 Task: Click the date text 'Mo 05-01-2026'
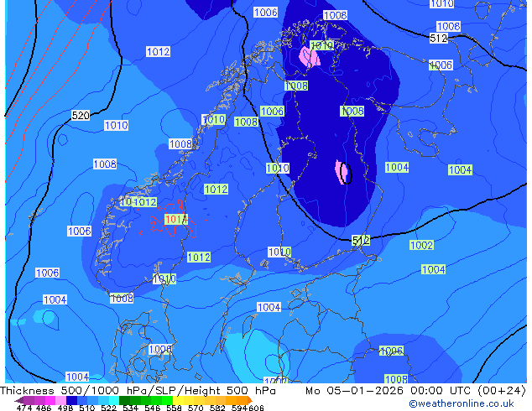tap(354, 391)
